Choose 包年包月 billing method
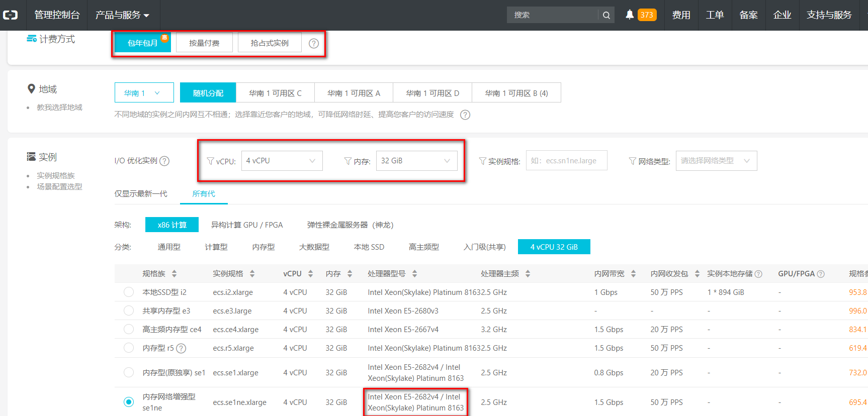This screenshot has height=416, width=868. 143,43
